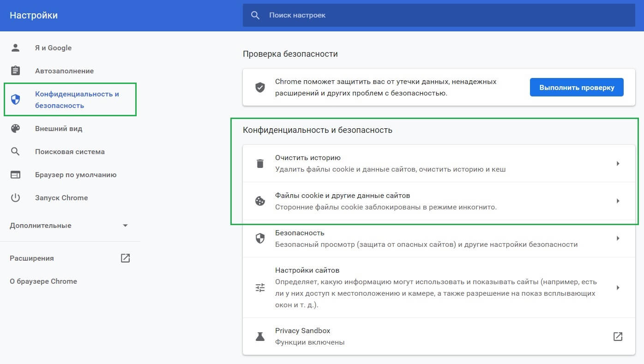The image size is (644, 364).
Task: Click the Очистить историю title
Action: tap(308, 158)
